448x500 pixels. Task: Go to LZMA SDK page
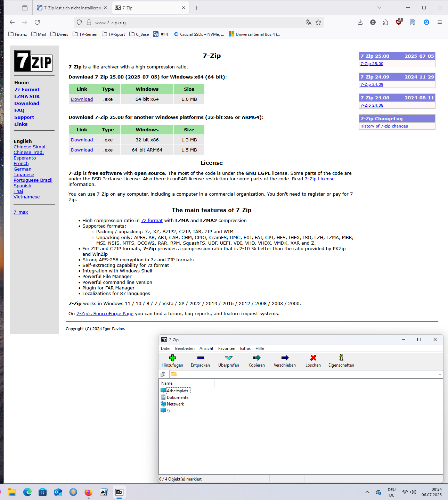(27, 96)
